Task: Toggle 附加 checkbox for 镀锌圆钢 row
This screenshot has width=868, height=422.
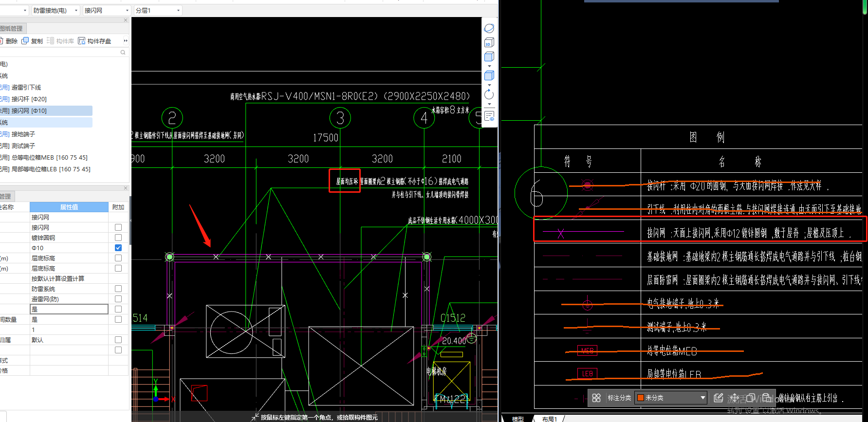Action: click(118, 238)
